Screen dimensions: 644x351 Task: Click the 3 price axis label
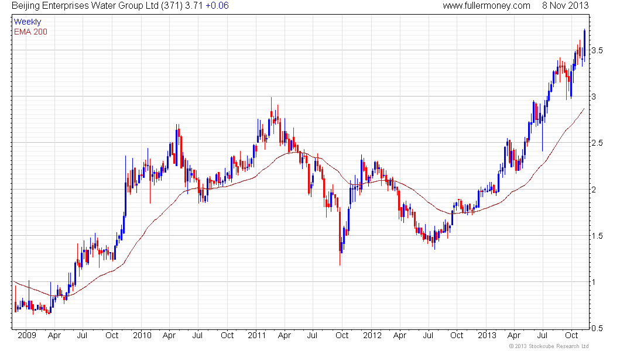(x=594, y=97)
